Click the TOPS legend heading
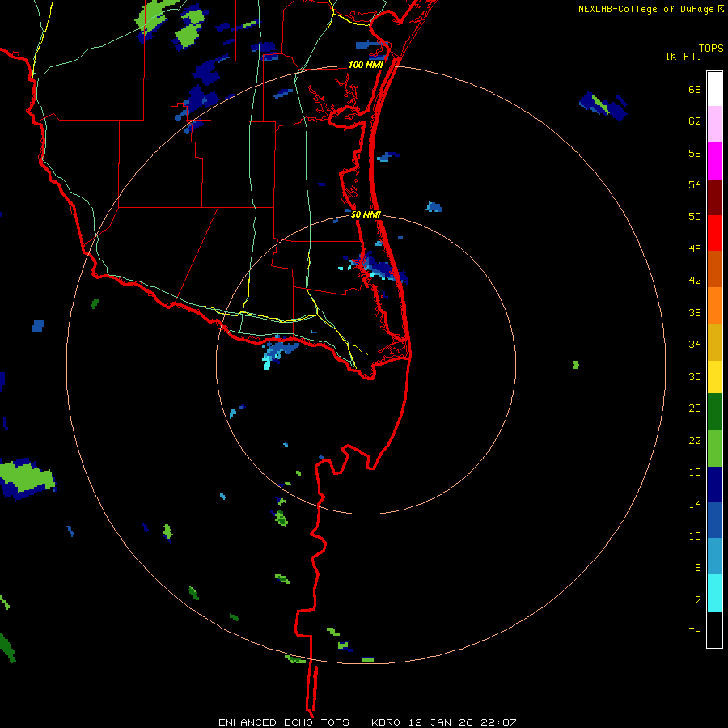Viewport: 728px width, 728px height. point(711,48)
